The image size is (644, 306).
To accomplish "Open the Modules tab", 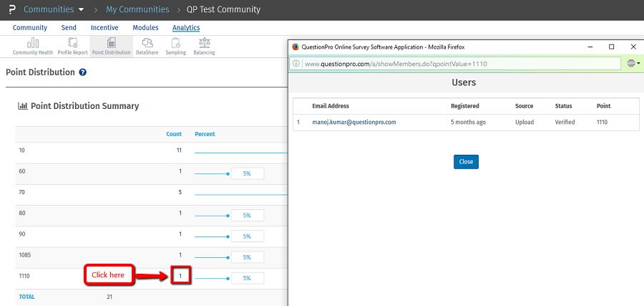I will pos(145,28).
